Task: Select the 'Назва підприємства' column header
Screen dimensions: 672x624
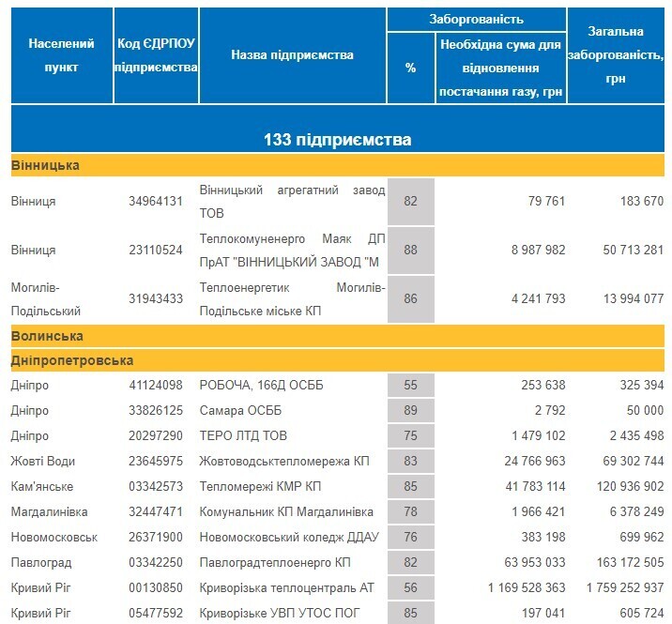Action: point(292,55)
